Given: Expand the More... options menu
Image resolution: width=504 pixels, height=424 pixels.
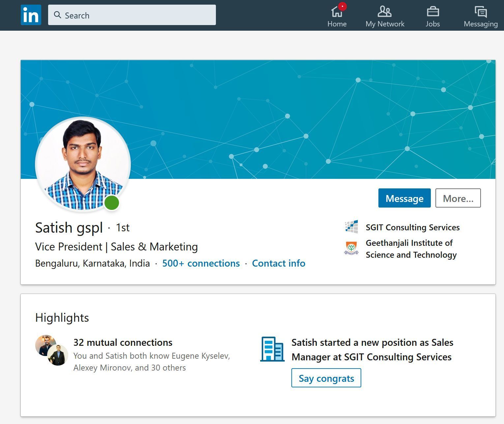Looking at the screenshot, I should click(x=458, y=198).
